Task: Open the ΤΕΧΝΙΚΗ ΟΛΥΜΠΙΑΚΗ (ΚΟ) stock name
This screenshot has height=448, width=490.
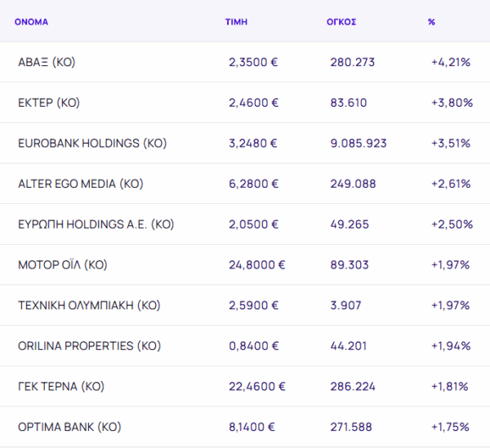Action: [x=89, y=305]
